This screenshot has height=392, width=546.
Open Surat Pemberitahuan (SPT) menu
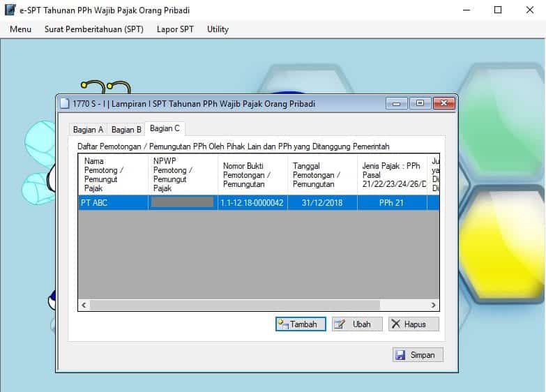tap(94, 29)
